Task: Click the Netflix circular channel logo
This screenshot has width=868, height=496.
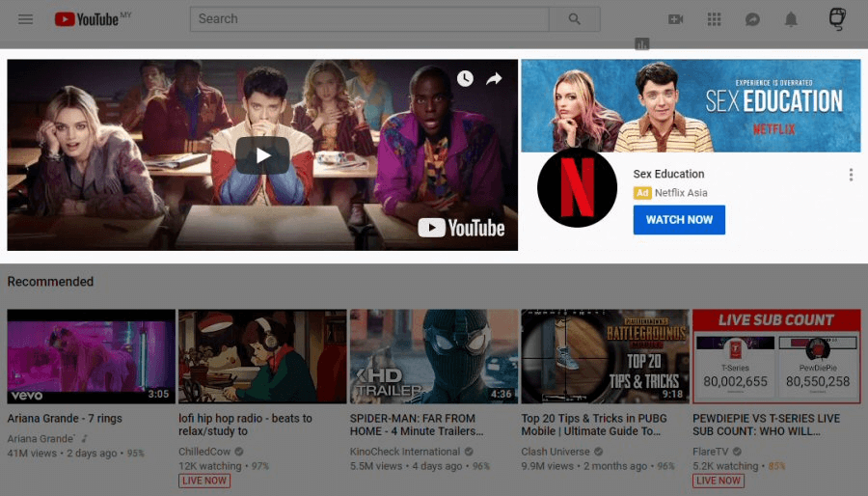Action: (577, 188)
